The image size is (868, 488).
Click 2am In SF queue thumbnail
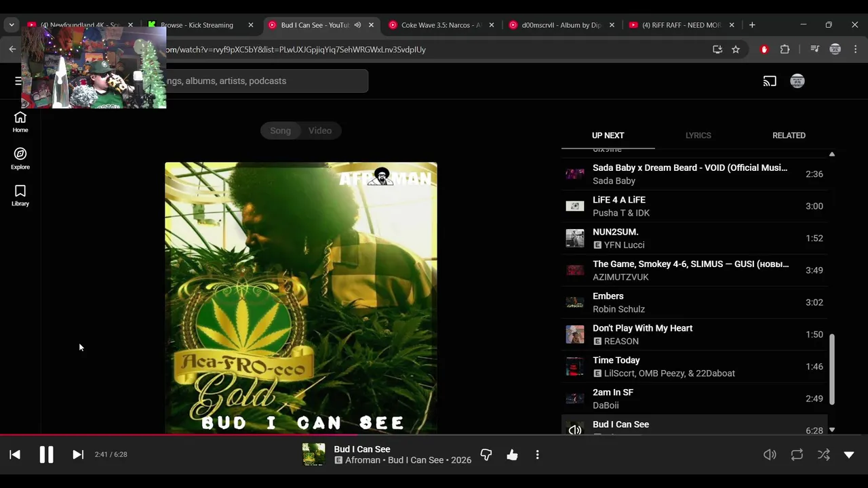coord(575,399)
